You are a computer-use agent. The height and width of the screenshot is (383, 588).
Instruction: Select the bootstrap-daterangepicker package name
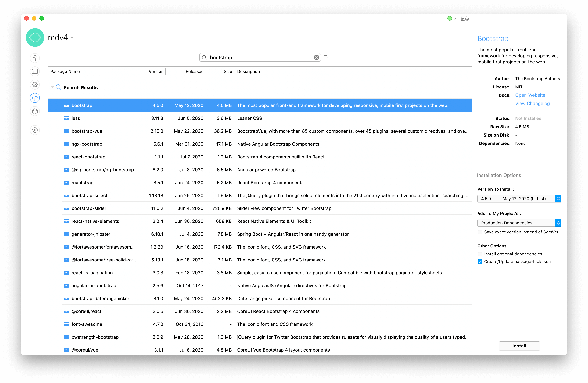(100, 299)
